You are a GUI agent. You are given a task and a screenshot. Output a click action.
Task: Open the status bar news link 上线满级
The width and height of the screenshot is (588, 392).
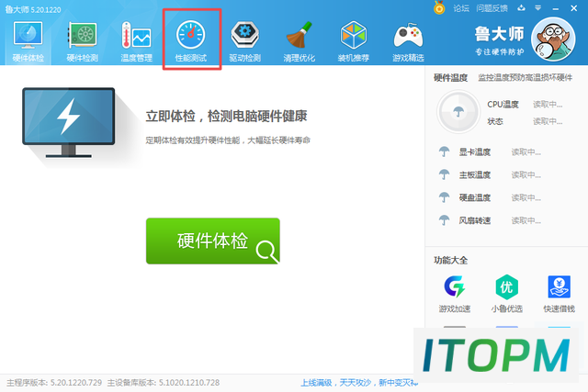click(x=359, y=383)
